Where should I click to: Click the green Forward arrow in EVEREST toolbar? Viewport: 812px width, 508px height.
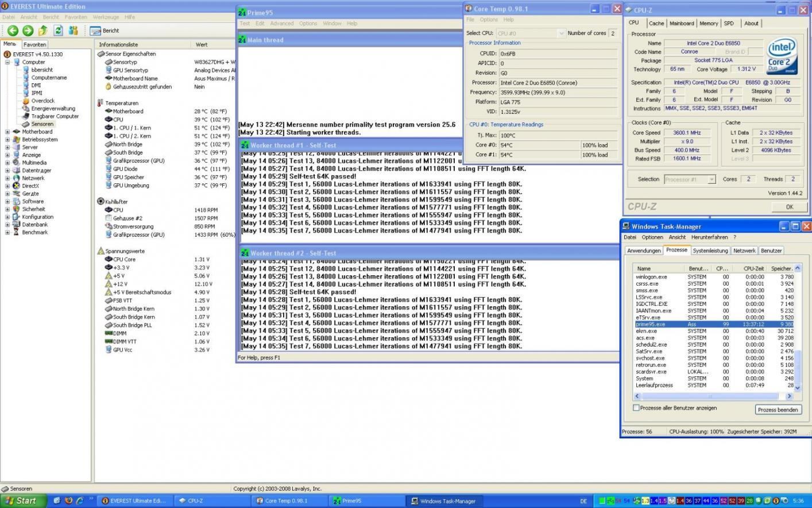pos(28,30)
